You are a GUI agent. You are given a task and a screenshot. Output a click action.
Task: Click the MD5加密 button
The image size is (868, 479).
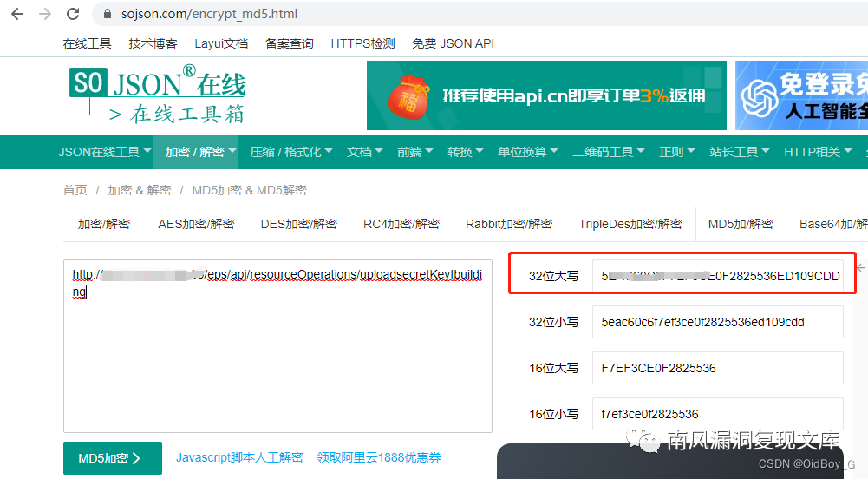click(x=113, y=458)
